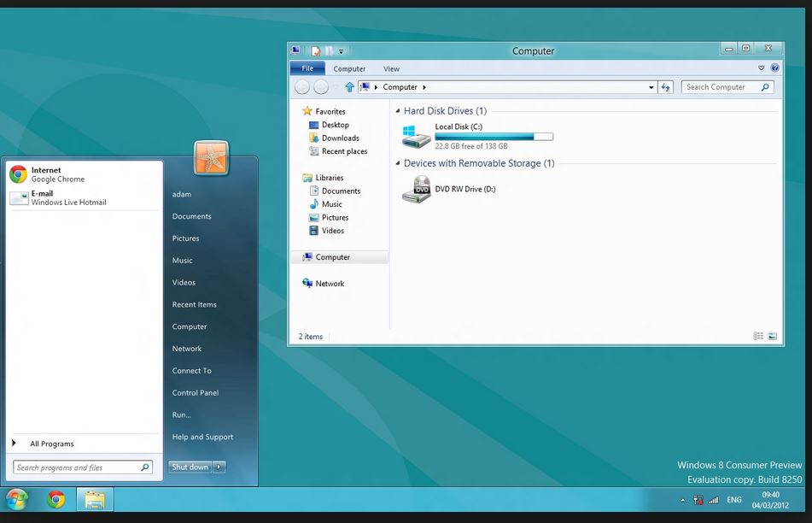The image size is (812, 523).
Task: Expand the ribbon with the chevron
Action: 762,68
